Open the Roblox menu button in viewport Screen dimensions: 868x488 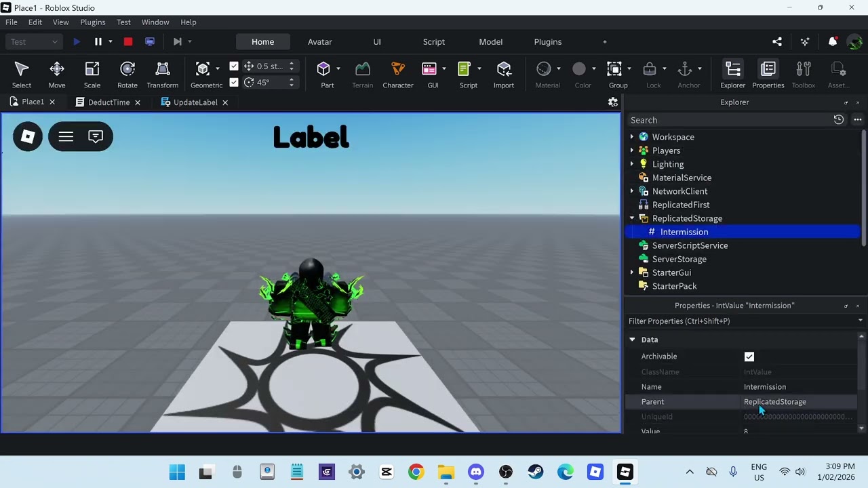tap(28, 137)
